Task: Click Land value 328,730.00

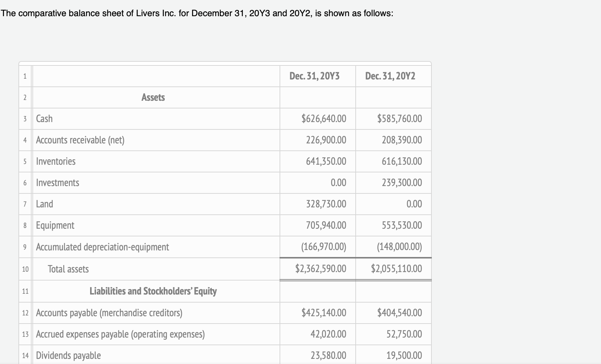Action: (326, 204)
